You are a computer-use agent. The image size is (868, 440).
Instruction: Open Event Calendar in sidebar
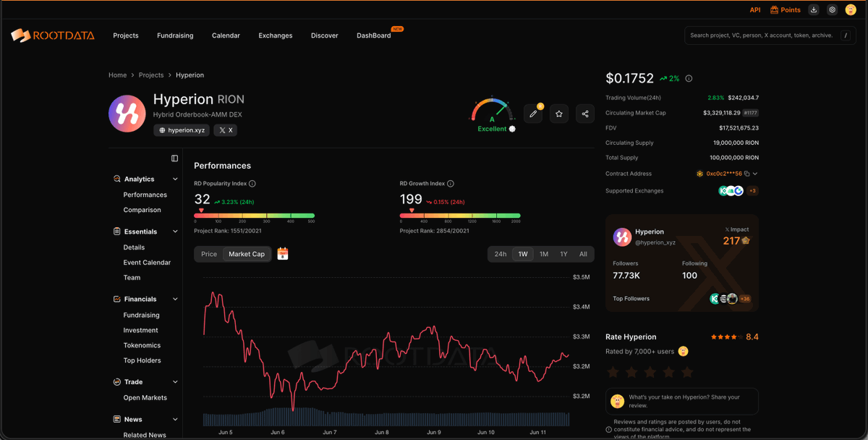pos(147,263)
